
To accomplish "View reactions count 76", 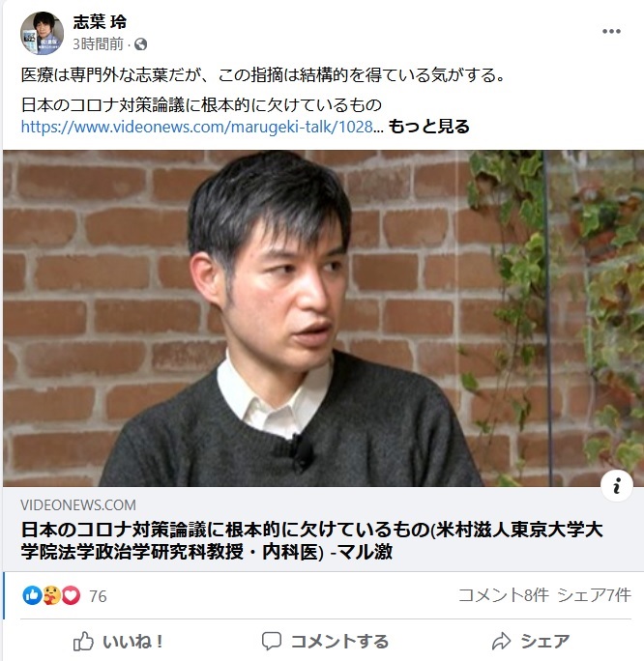I will [x=98, y=596].
